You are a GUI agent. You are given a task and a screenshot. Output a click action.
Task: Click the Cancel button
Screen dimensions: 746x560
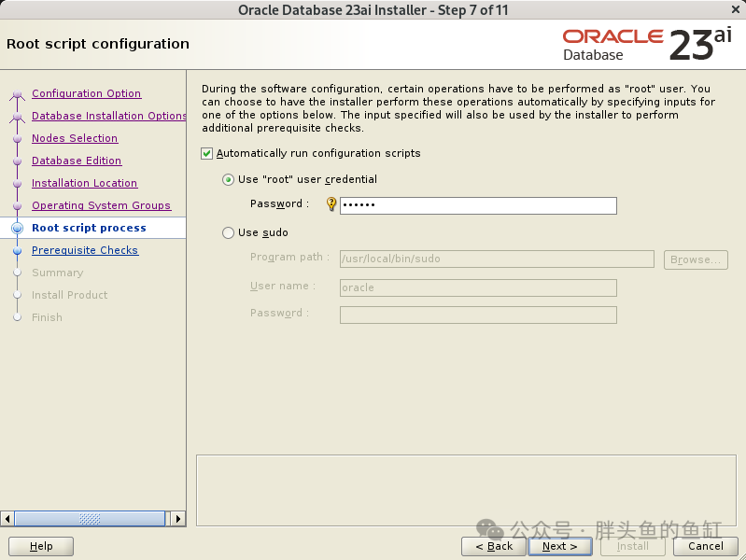click(706, 546)
